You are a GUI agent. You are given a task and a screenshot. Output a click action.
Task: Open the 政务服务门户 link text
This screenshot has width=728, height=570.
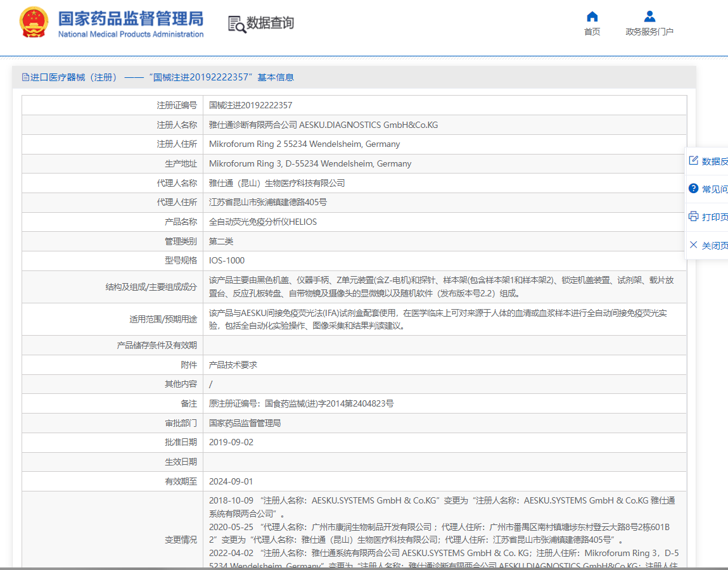649,32
